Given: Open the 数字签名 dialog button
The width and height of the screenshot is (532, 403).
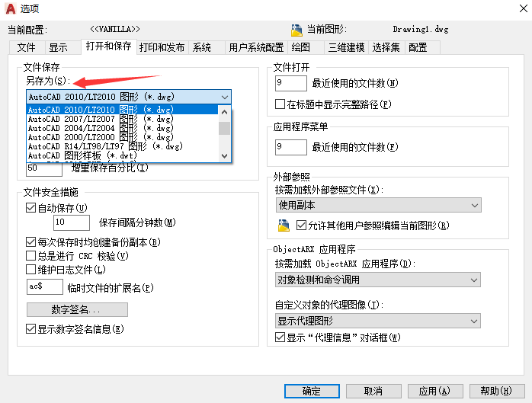Looking at the screenshot, I should coord(77,309).
